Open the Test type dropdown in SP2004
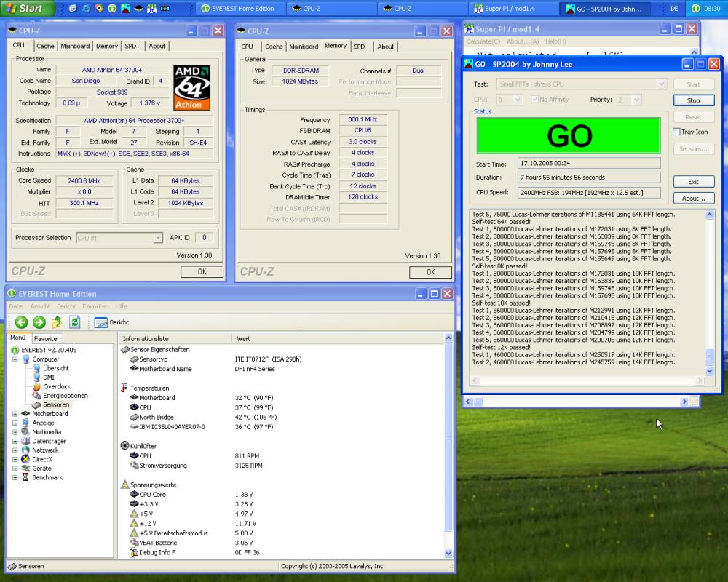This screenshot has width=728, height=582. (x=661, y=84)
